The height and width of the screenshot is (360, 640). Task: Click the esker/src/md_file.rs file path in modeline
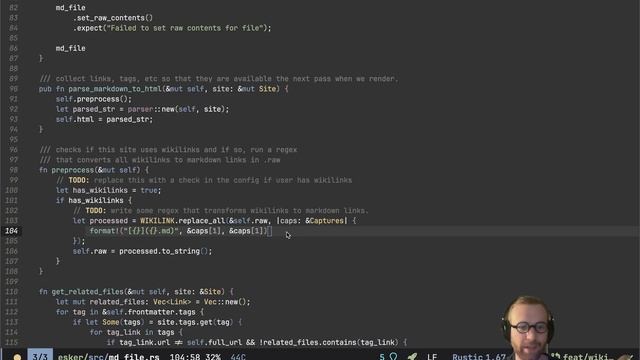coord(109,357)
